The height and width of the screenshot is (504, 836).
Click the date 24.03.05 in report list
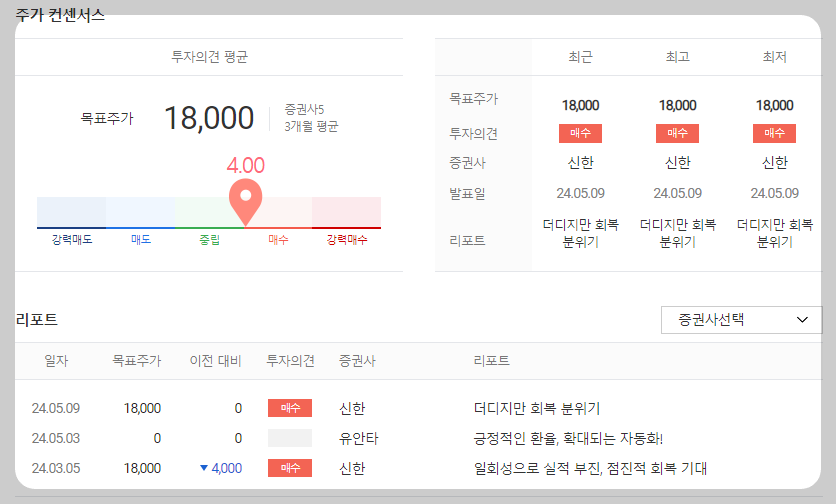[x=56, y=468]
